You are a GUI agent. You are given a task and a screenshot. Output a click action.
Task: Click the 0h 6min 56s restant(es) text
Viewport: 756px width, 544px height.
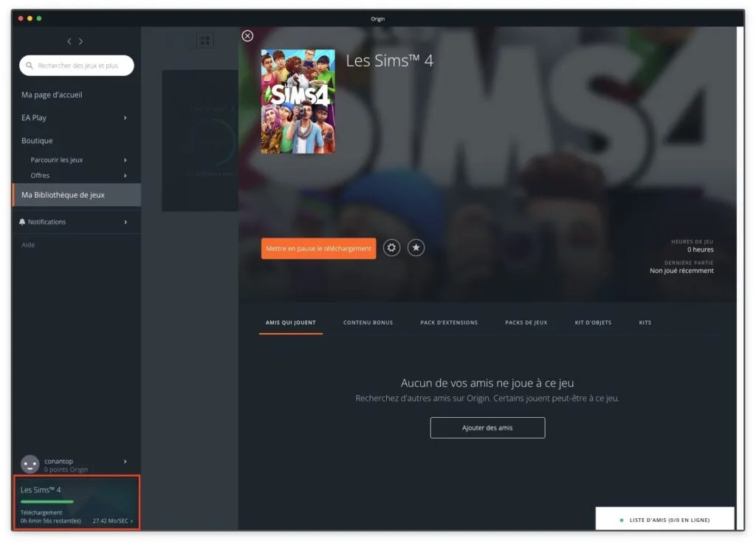click(x=51, y=521)
